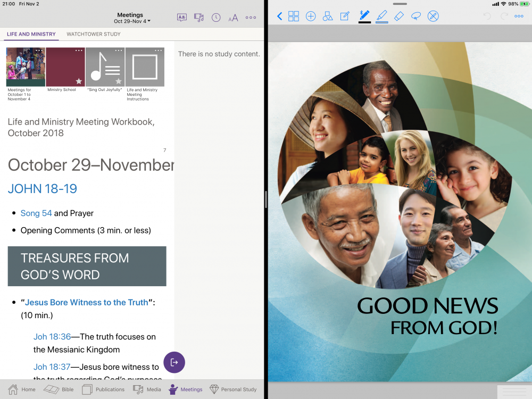Open the shapes tool
This screenshot has width=532, height=399.
pyautogui.click(x=328, y=16)
